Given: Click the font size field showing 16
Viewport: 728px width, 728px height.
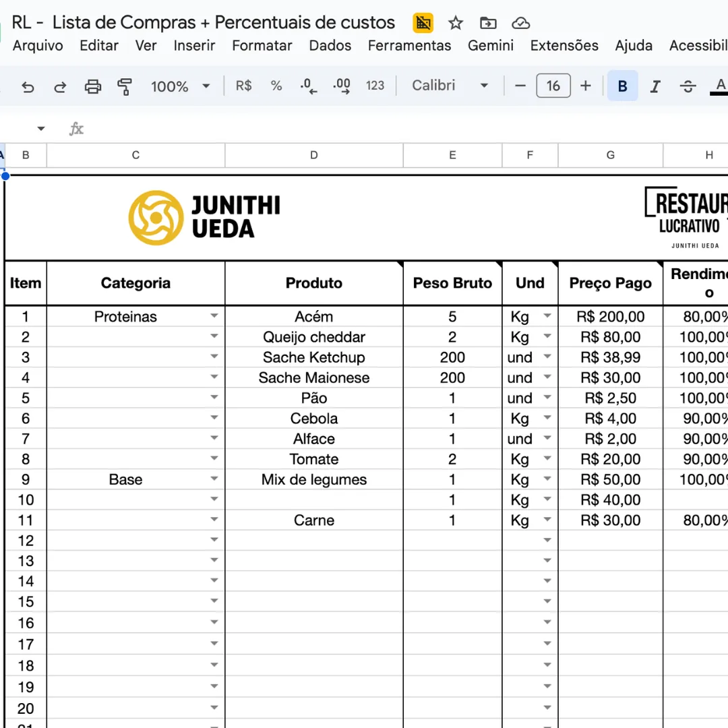Looking at the screenshot, I should [x=553, y=86].
